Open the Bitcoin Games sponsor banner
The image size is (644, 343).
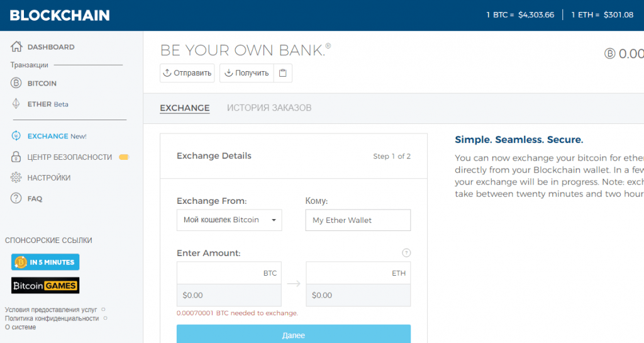(x=45, y=286)
